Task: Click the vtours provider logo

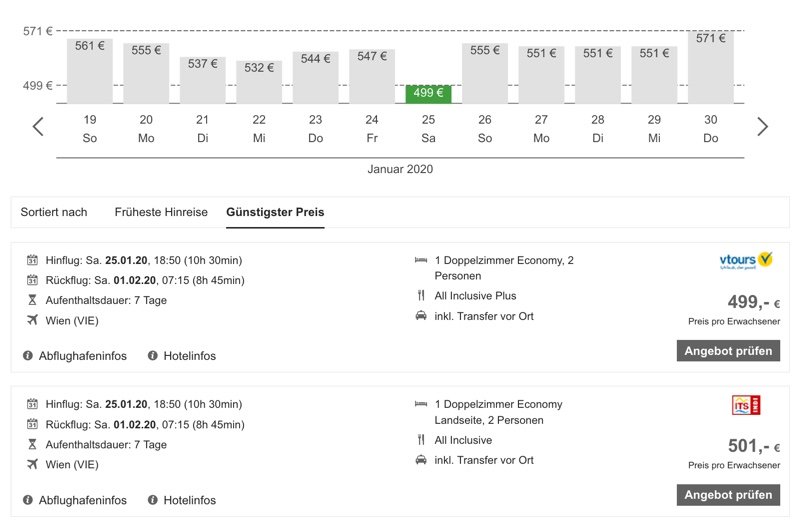Action: coord(746,261)
